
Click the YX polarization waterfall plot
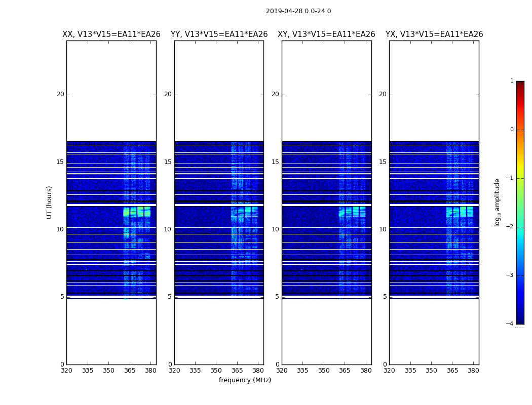[434, 202]
